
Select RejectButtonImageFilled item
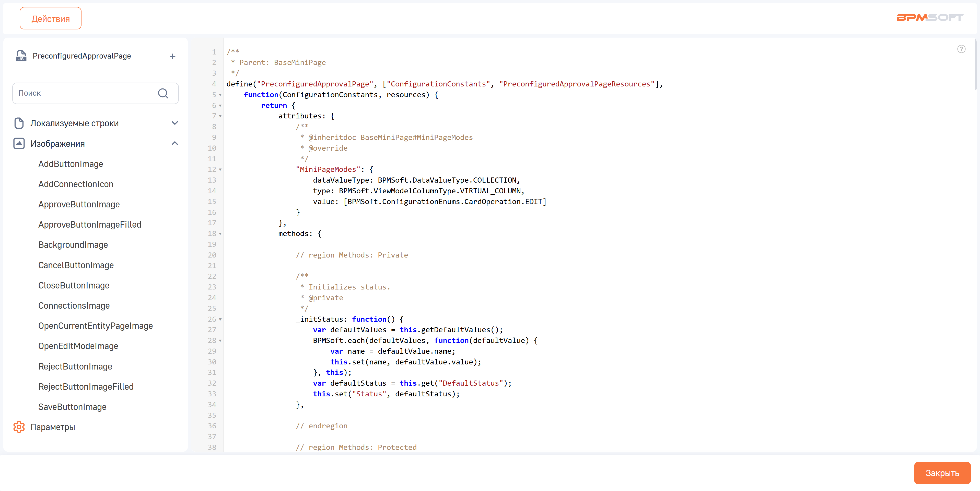[x=86, y=387]
